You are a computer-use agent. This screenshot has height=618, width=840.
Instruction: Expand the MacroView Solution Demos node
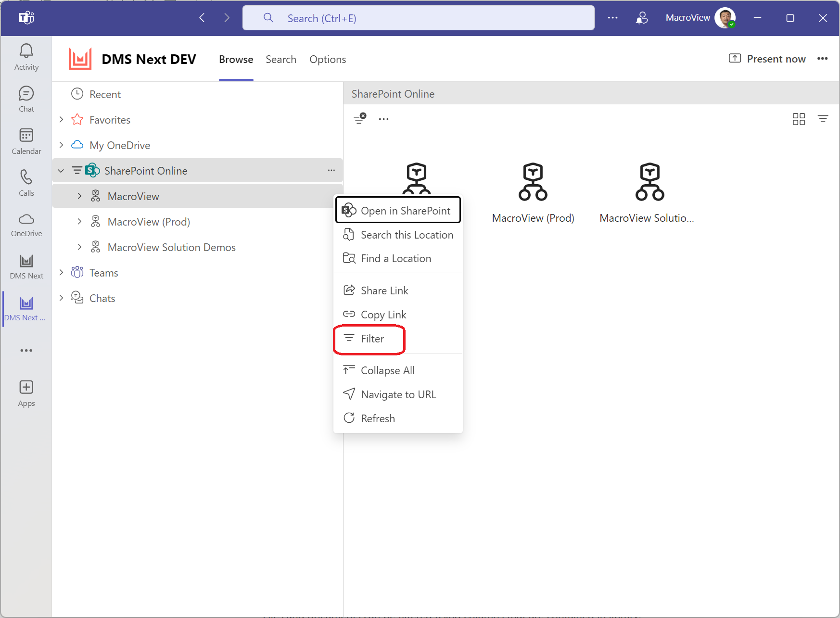tap(79, 247)
